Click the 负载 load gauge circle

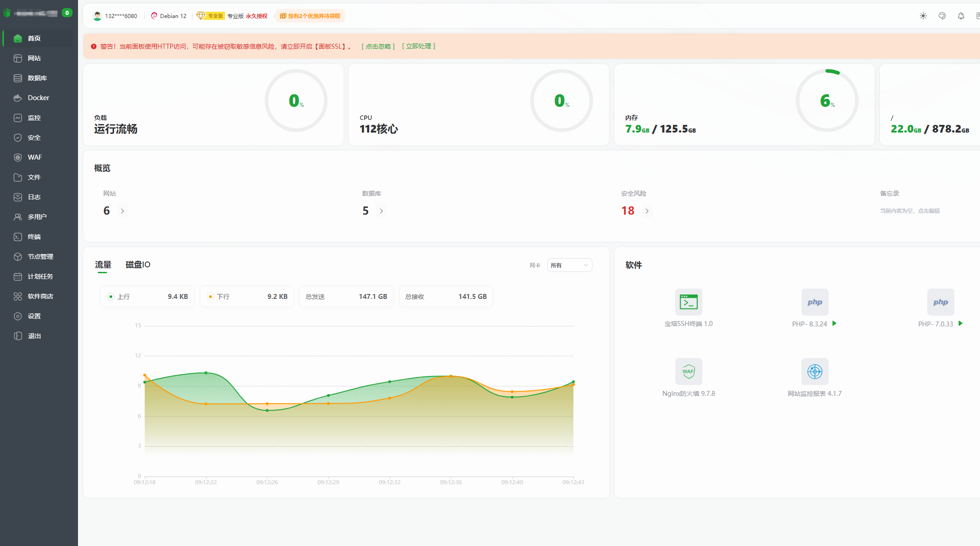[x=296, y=101]
